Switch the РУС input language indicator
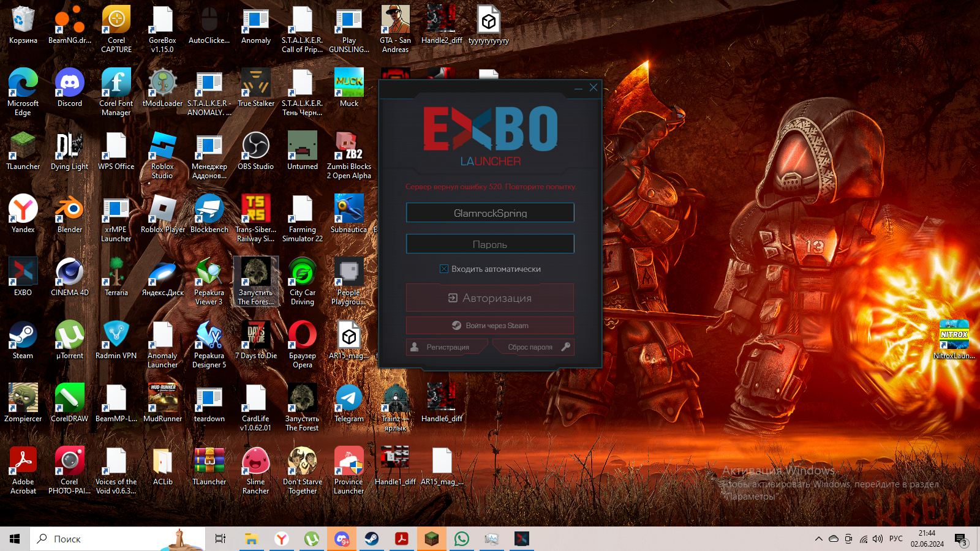Image resolution: width=980 pixels, height=551 pixels. (896, 539)
